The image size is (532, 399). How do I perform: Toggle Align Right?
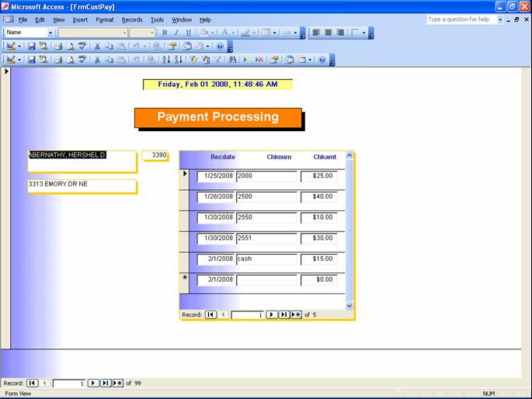point(340,33)
